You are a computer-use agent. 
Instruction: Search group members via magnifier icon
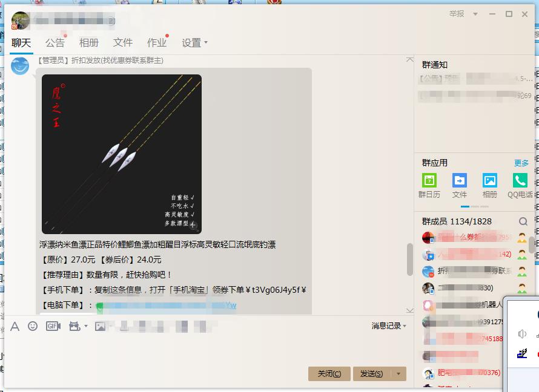click(522, 221)
